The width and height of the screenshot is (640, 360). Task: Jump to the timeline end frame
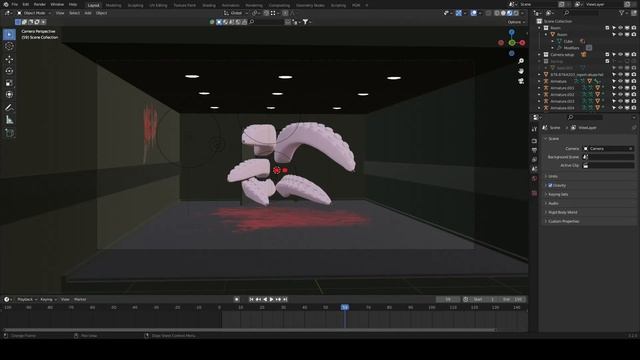pyautogui.click(x=285, y=300)
